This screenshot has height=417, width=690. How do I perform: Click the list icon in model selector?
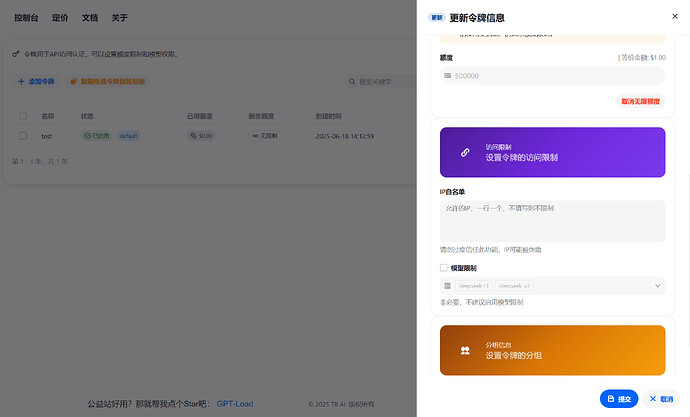[448, 286]
